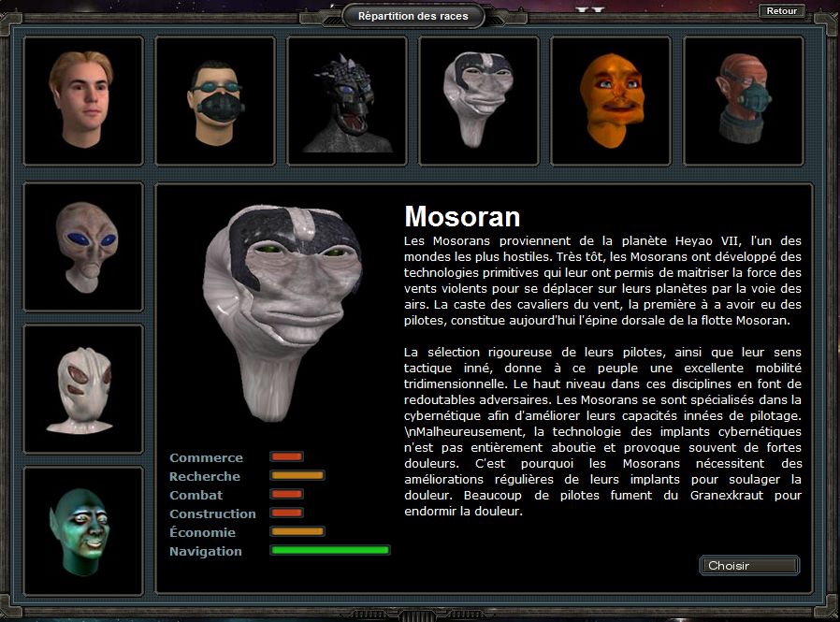Screen dimensions: 840x622
Task: Click the Construction stat bar
Action: (x=286, y=513)
